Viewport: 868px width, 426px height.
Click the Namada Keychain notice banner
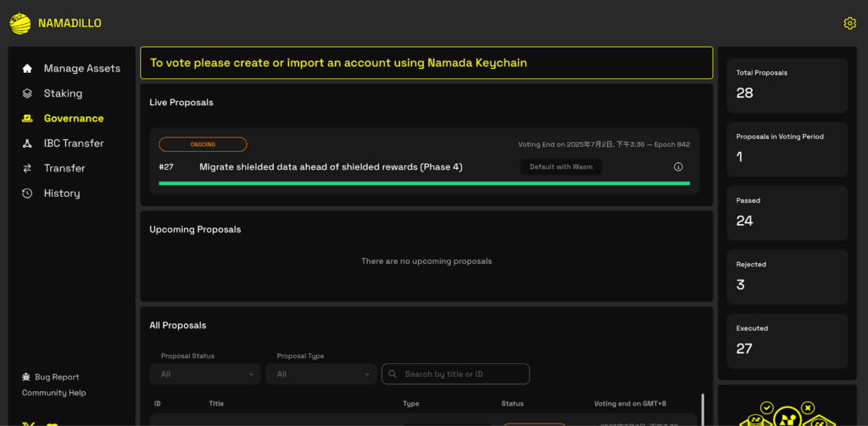426,63
